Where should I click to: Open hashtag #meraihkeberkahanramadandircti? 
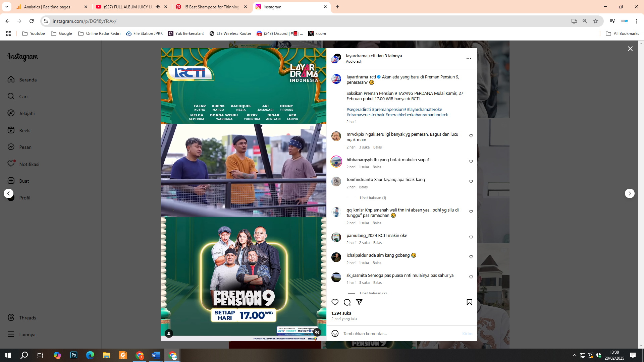[417, 115]
